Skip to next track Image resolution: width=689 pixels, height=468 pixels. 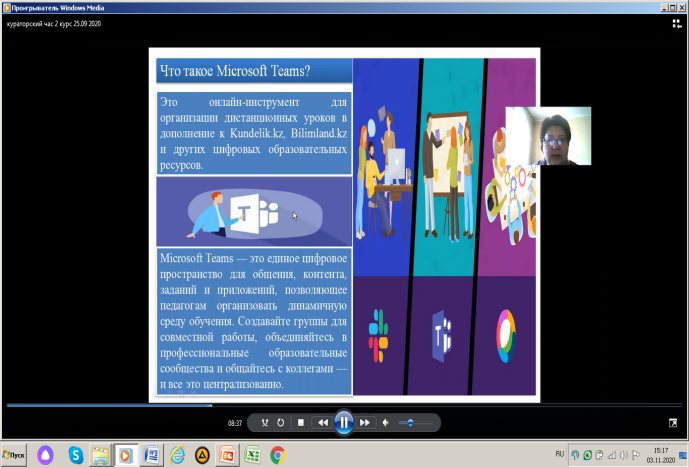pos(365,423)
